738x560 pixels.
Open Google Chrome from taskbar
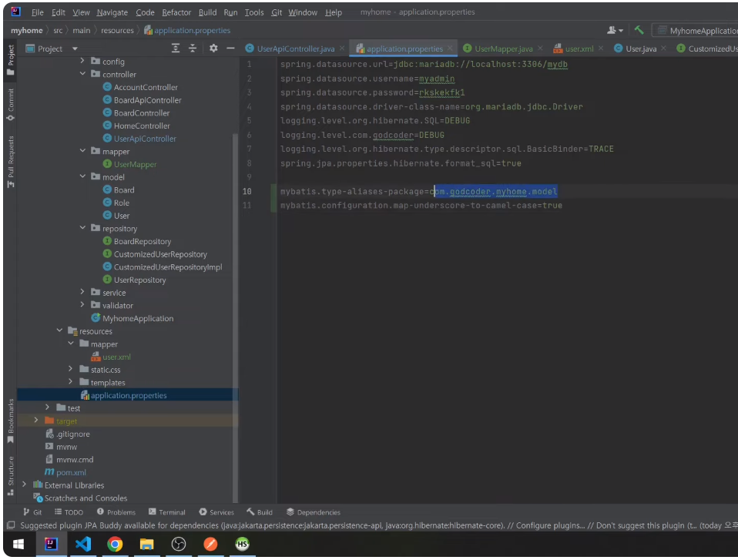[115, 545]
